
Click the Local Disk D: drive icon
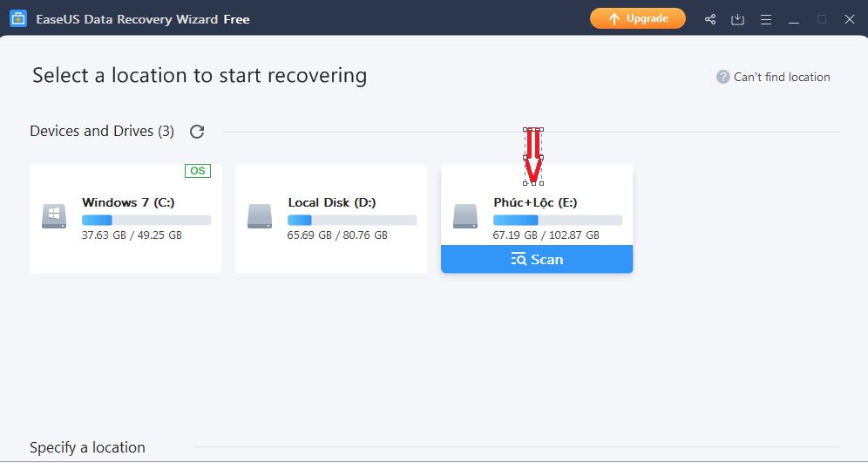pos(260,216)
